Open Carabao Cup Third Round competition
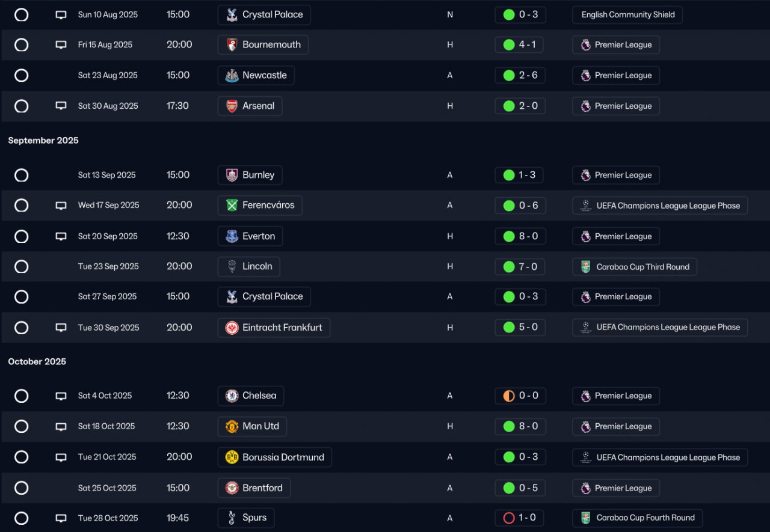770x532 pixels. pyautogui.click(x=635, y=267)
